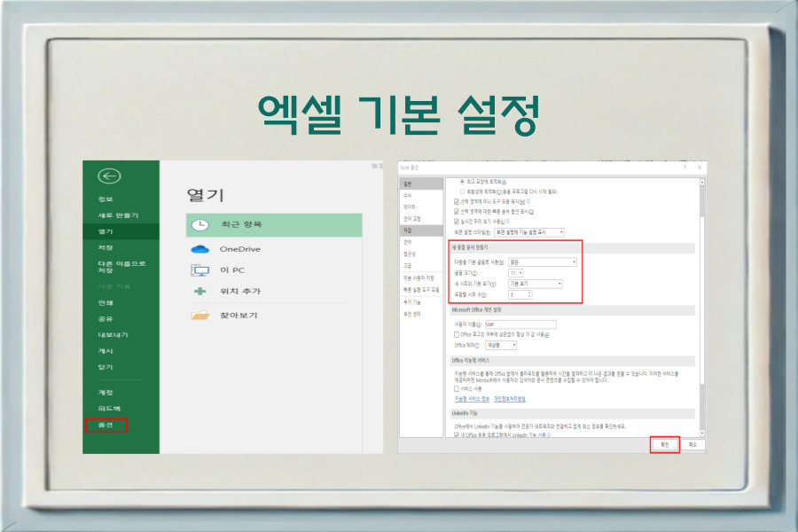798x532 pixels.
Task: Select 빠른 실행 도구 모음 category
Action: pos(421,290)
